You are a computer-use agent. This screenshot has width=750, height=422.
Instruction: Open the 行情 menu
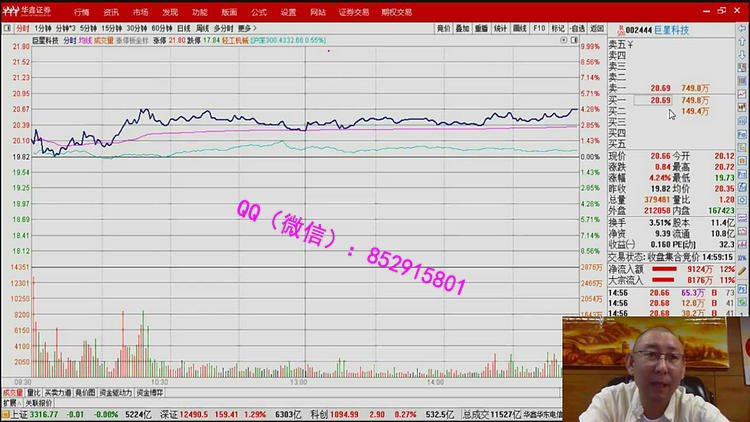pyautogui.click(x=81, y=12)
